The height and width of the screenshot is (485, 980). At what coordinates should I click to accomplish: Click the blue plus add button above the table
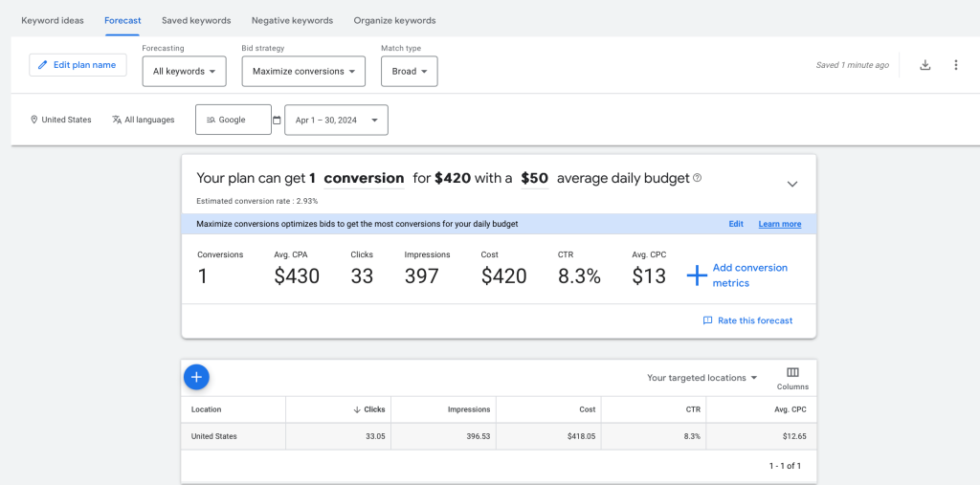coord(196,377)
